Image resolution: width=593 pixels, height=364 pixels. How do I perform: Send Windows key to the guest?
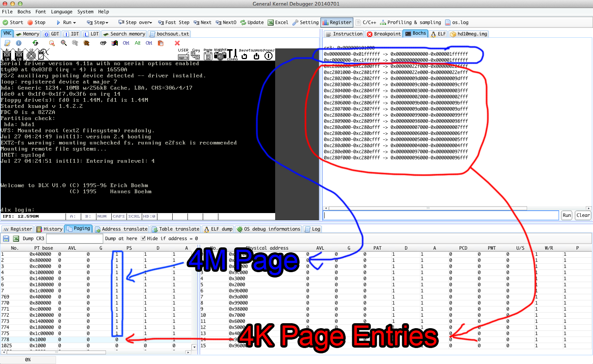(x=115, y=43)
